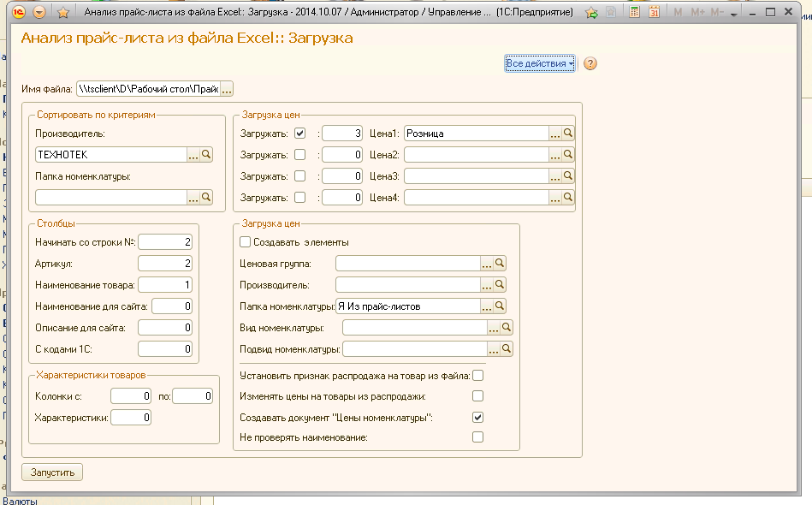The width and height of the screenshot is (812, 505).
Task: Click magnifier icon beside Розница price field
Action: [x=568, y=134]
